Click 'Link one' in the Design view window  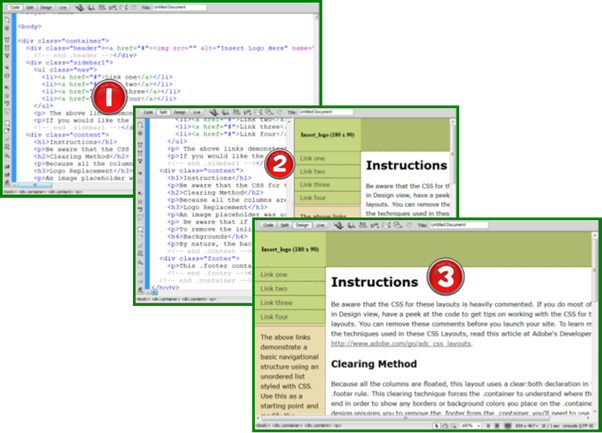[x=274, y=274]
